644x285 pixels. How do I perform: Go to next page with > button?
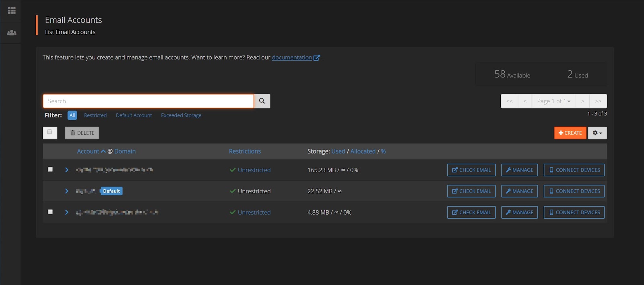(582, 101)
